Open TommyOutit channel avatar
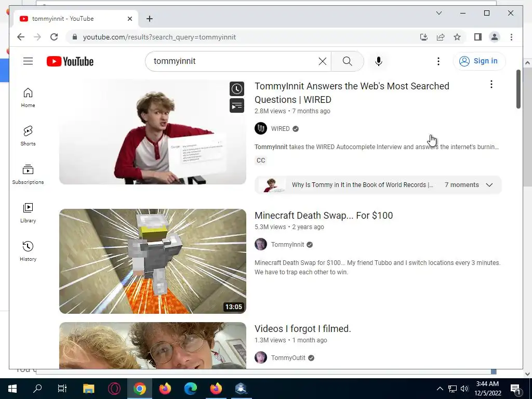Viewport: 532px width, 399px height. pyautogui.click(x=261, y=357)
